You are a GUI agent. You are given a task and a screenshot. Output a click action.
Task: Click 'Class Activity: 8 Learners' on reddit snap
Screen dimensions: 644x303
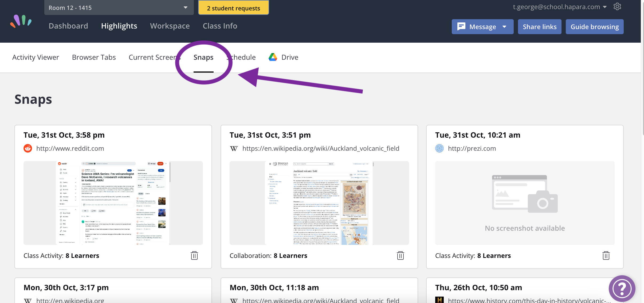(61, 256)
